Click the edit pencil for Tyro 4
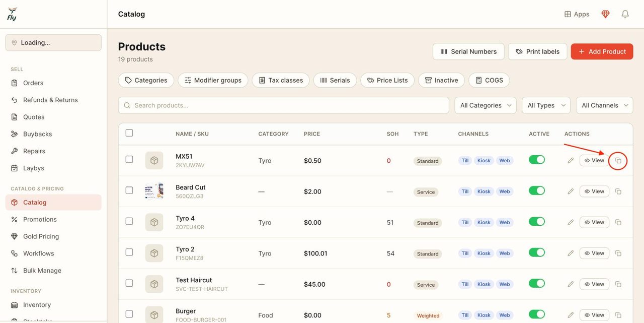The image size is (644, 323). [571, 222]
